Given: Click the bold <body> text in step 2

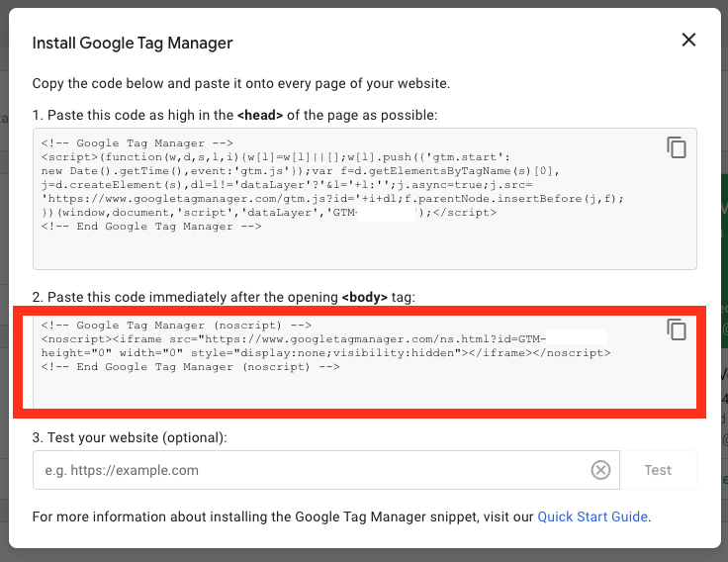Looking at the screenshot, I should click(364, 297).
